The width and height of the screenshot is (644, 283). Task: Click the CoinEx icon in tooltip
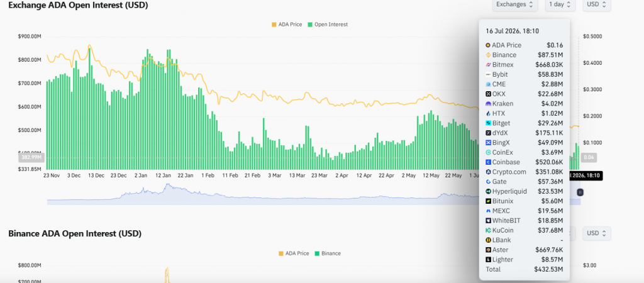pos(488,152)
